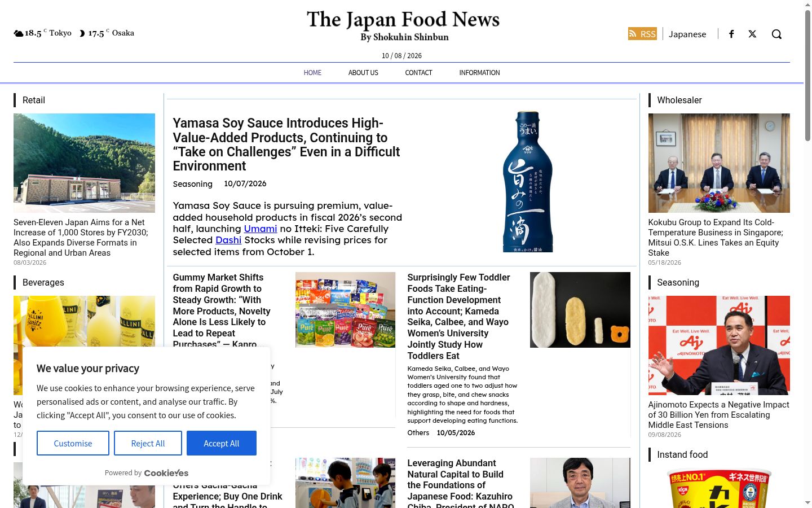Open the Wholesaler section heading
This screenshot has height=508, width=812.
679,100
